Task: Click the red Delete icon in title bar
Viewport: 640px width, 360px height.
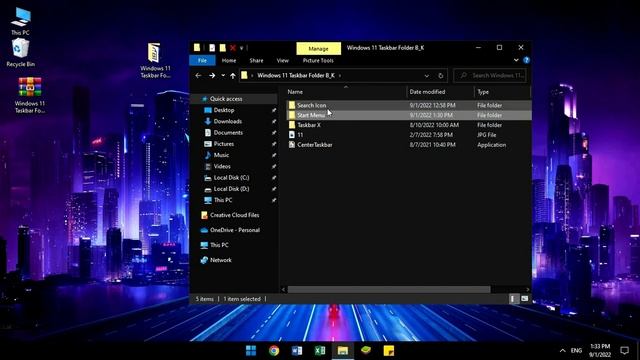Action: point(233,48)
